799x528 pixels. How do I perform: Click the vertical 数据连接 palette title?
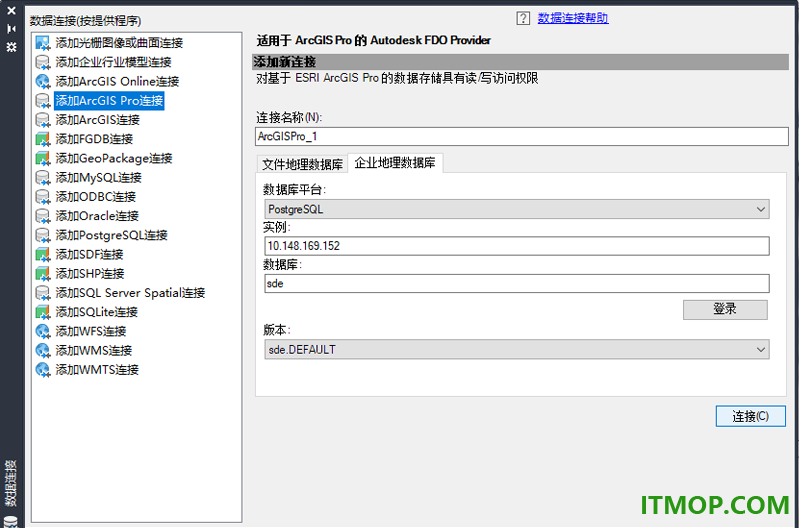tap(11, 483)
